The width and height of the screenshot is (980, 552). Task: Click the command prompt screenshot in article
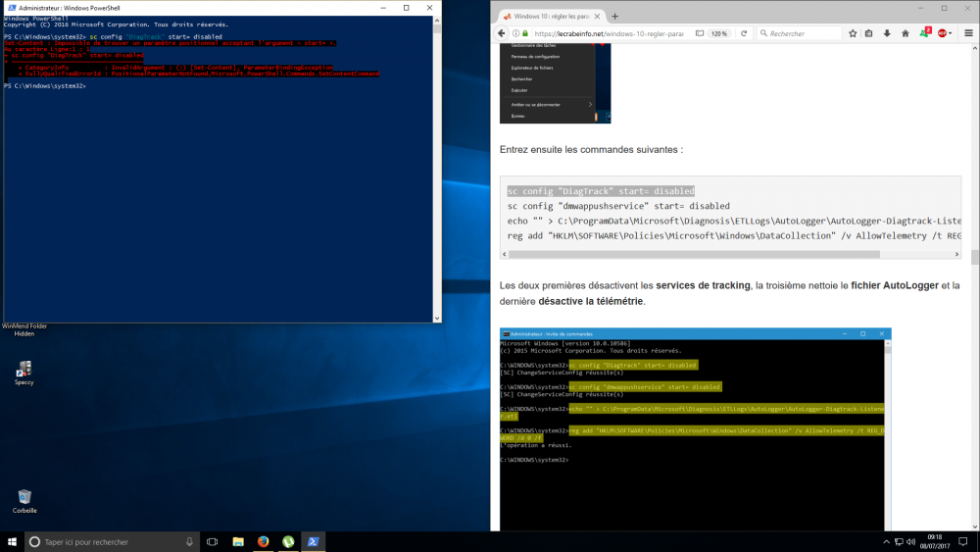pyautogui.click(x=695, y=431)
